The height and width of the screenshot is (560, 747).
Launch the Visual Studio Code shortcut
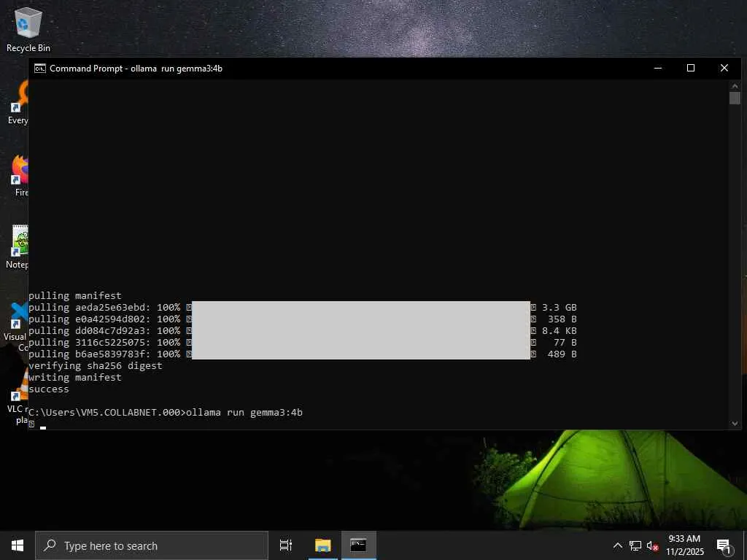(17, 326)
